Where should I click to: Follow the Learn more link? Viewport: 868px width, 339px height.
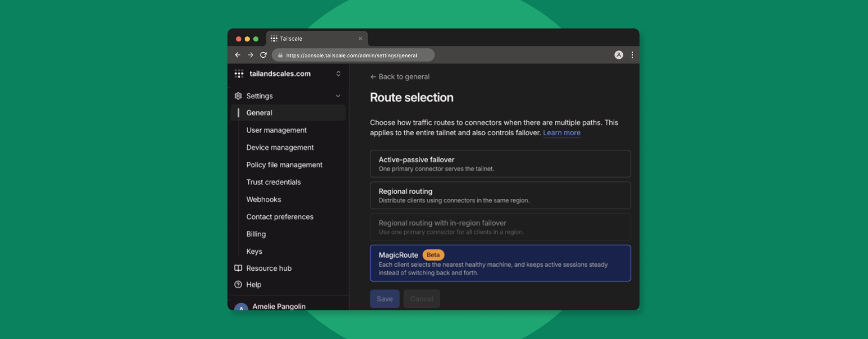pyautogui.click(x=561, y=133)
